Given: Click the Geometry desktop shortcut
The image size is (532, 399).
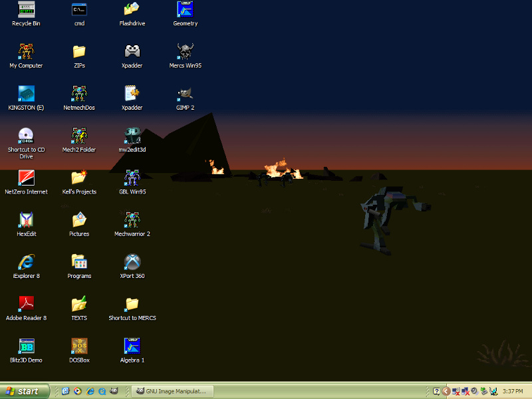Looking at the screenshot, I should 186,10.
